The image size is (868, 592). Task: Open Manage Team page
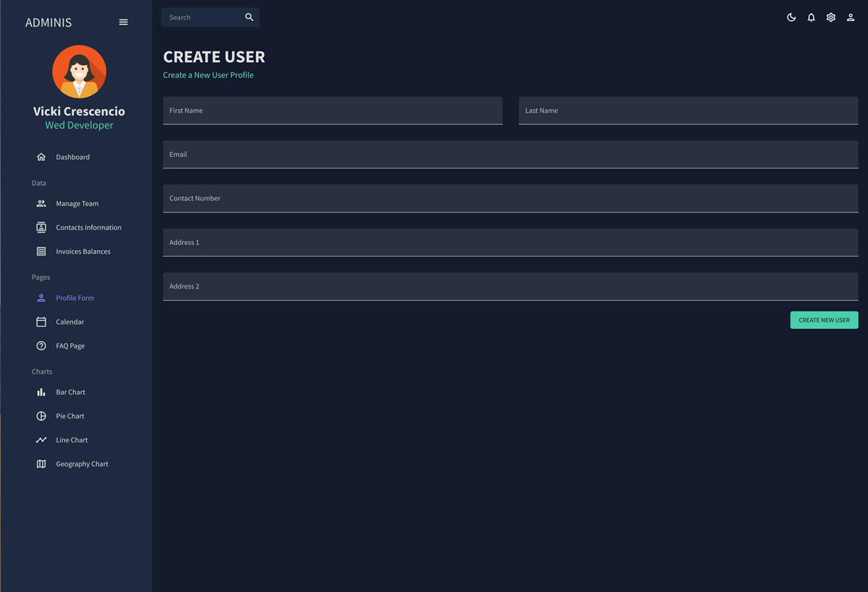(77, 204)
